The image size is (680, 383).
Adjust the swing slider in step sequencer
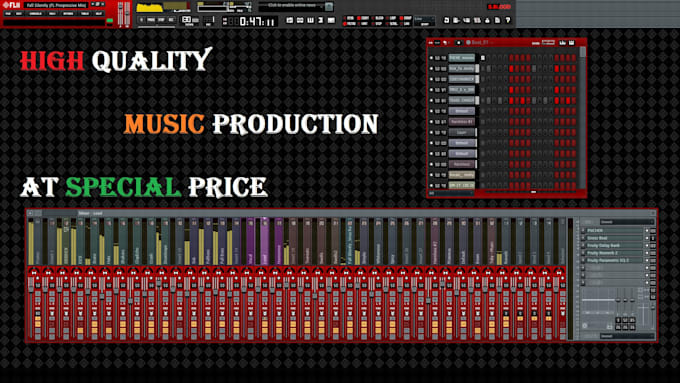click(549, 43)
